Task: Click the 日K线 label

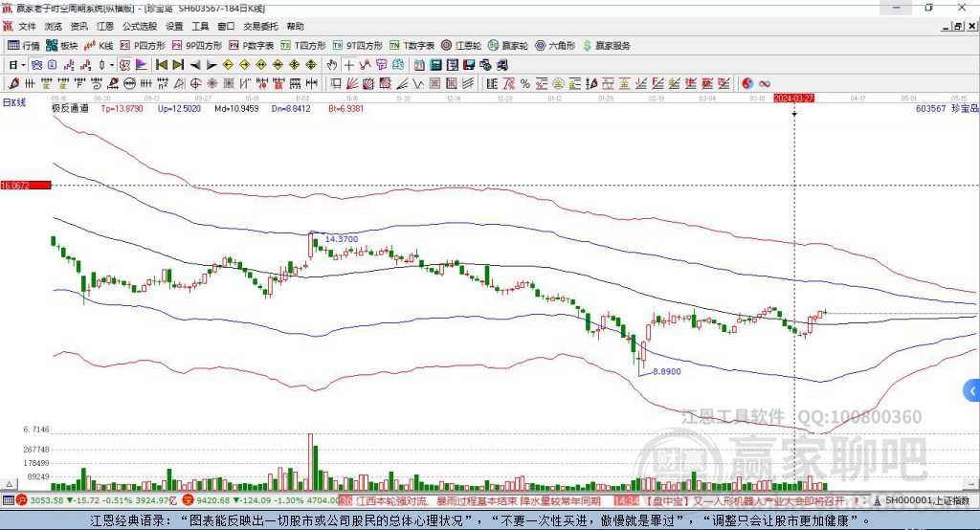Action: pos(14,103)
